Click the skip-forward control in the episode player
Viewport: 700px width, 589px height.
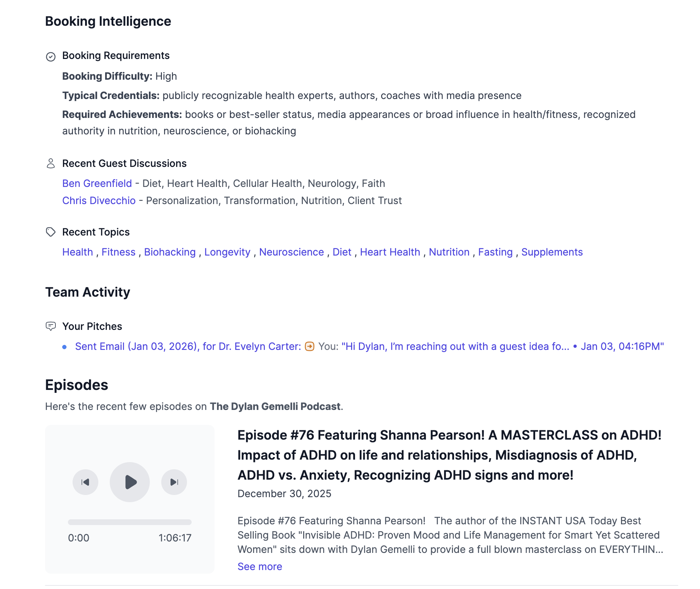[x=174, y=482]
